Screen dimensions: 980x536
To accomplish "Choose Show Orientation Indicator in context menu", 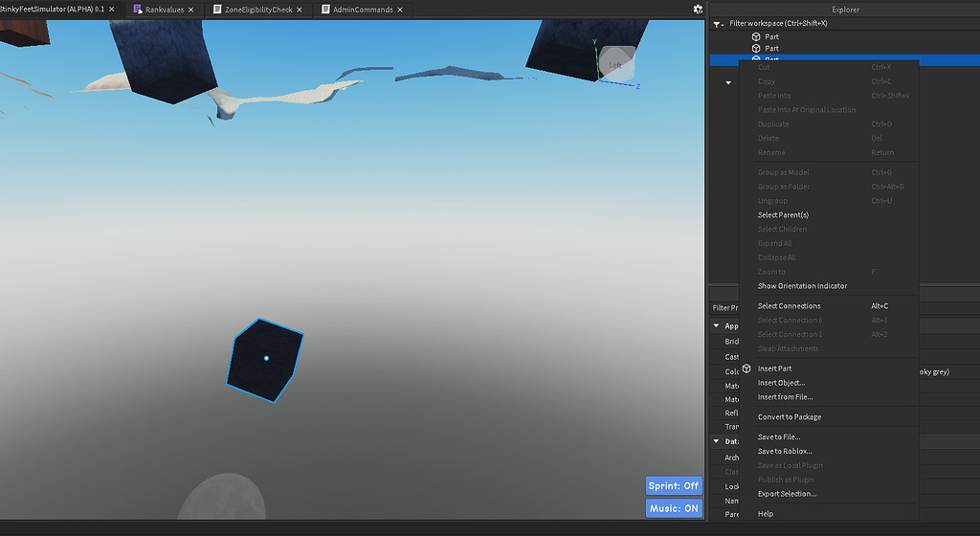I will coord(802,286).
